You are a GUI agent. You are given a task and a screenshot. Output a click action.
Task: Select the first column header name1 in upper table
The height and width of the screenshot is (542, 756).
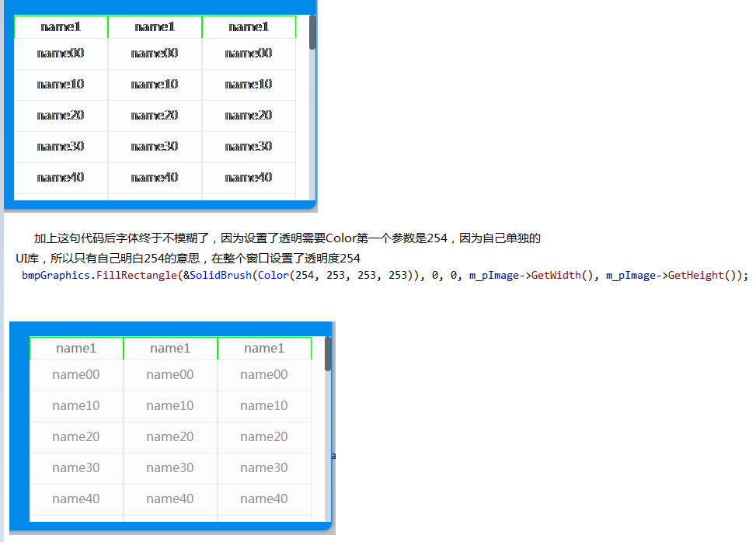click(61, 27)
